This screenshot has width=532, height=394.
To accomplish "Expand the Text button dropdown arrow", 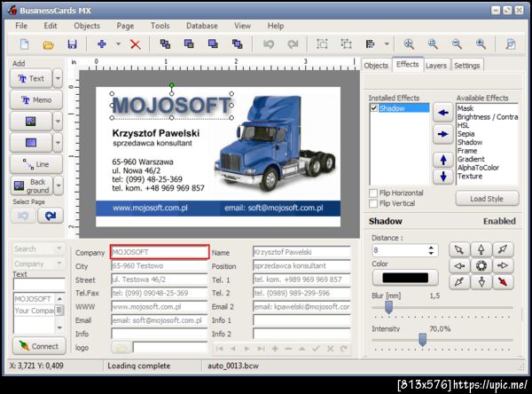I will [58, 78].
